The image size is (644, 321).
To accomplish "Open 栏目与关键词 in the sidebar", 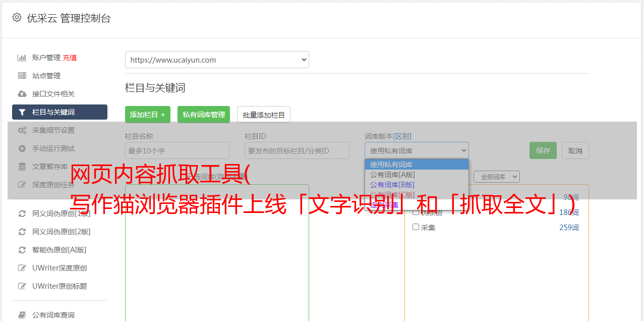I will pos(60,112).
